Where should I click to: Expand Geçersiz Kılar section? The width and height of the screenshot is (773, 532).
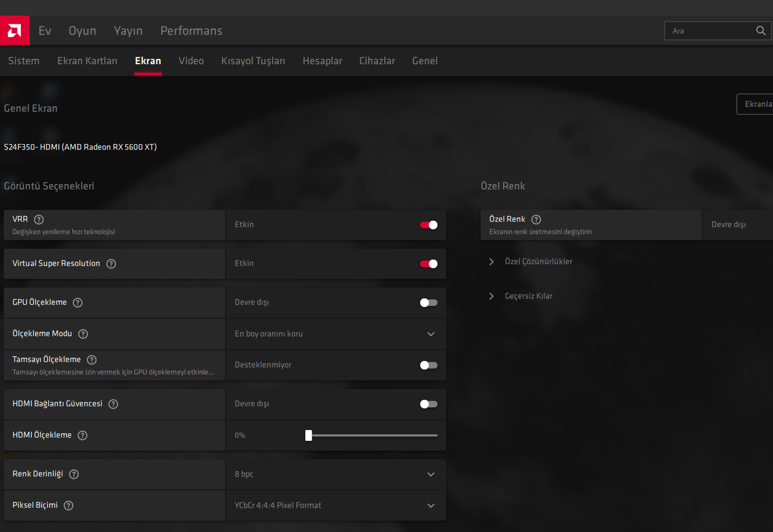(521, 296)
